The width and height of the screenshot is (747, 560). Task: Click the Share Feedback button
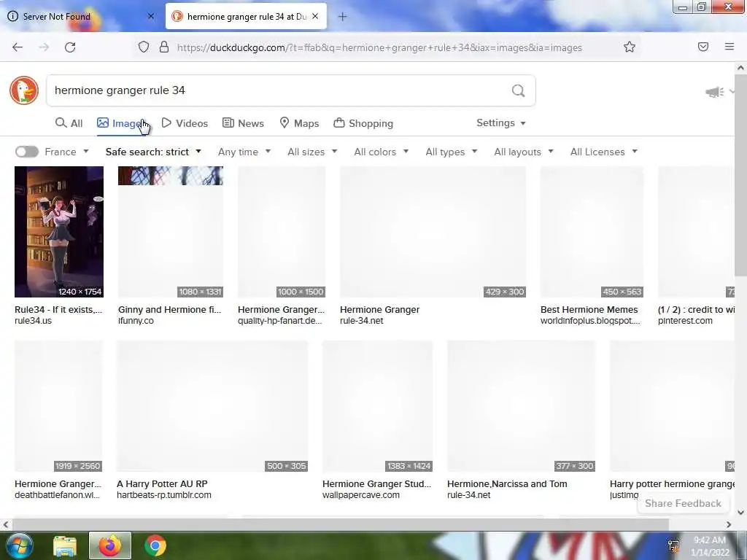coord(683,503)
